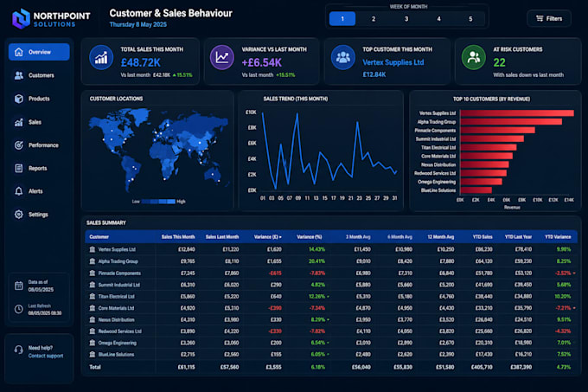The width and height of the screenshot is (588, 392).
Task: Open the Contact support link
Action: coord(46,356)
